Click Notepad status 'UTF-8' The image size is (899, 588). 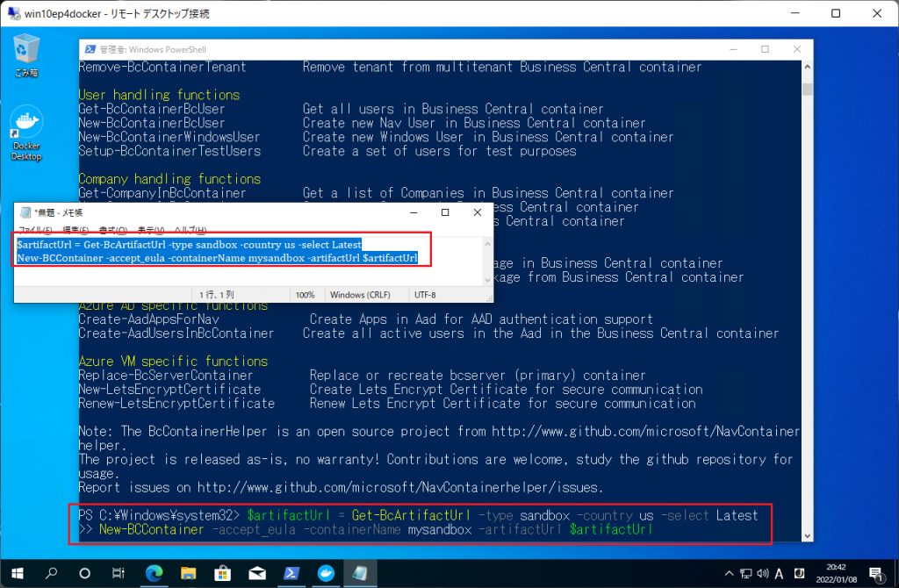425,295
